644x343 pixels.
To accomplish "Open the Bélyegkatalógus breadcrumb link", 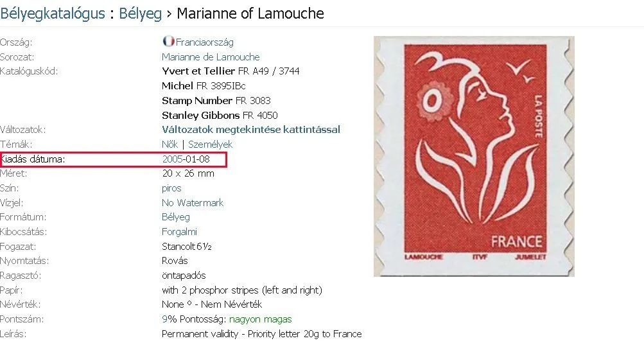I will tap(53, 13).
